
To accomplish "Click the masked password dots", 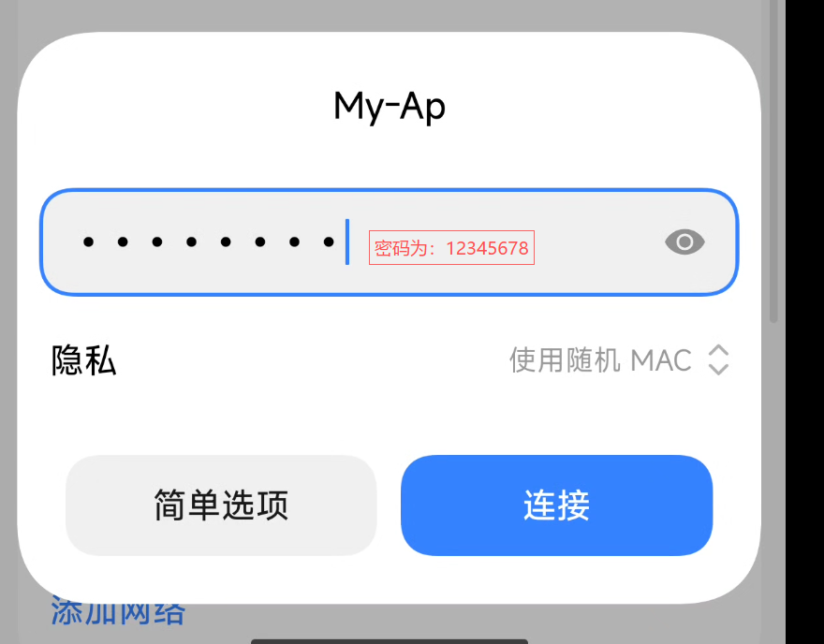I will coord(209,242).
